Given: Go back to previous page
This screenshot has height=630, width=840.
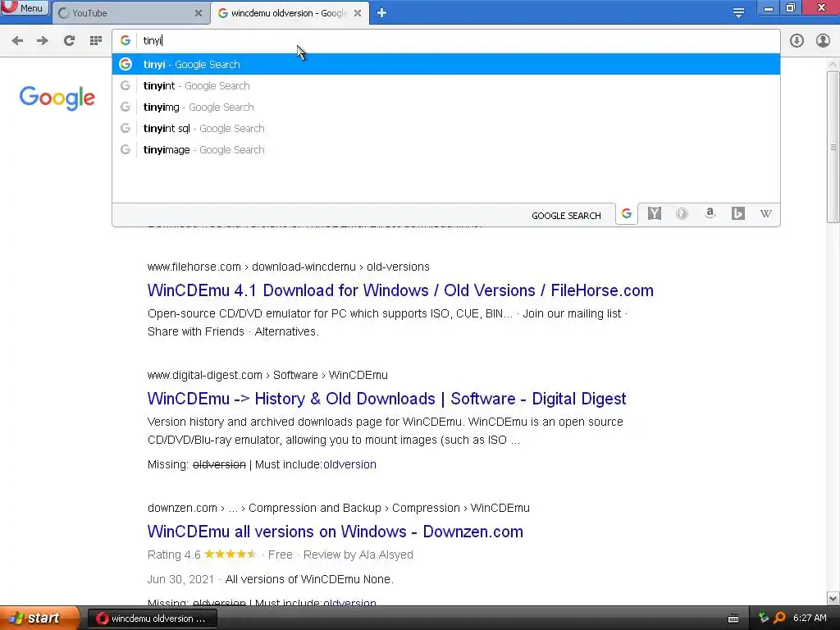Looking at the screenshot, I should (17, 41).
